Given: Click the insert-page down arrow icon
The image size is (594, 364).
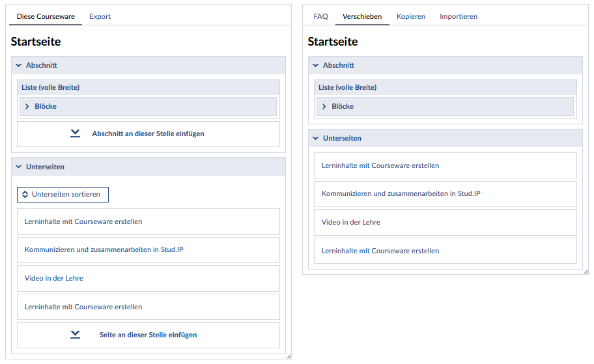Looking at the screenshot, I should (75, 335).
